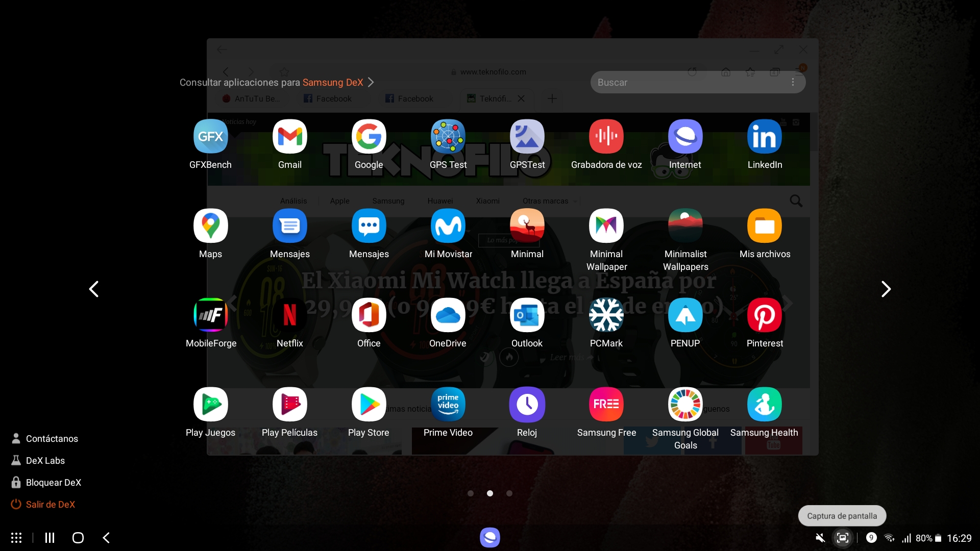This screenshot has width=980, height=551.
Task: Launch Microsoft Office
Action: (369, 315)
